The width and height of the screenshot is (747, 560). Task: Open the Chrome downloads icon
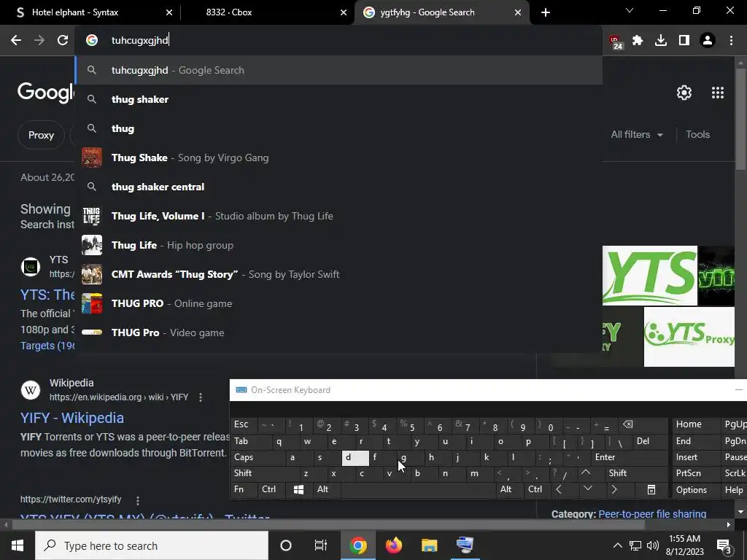click(661, 41)
